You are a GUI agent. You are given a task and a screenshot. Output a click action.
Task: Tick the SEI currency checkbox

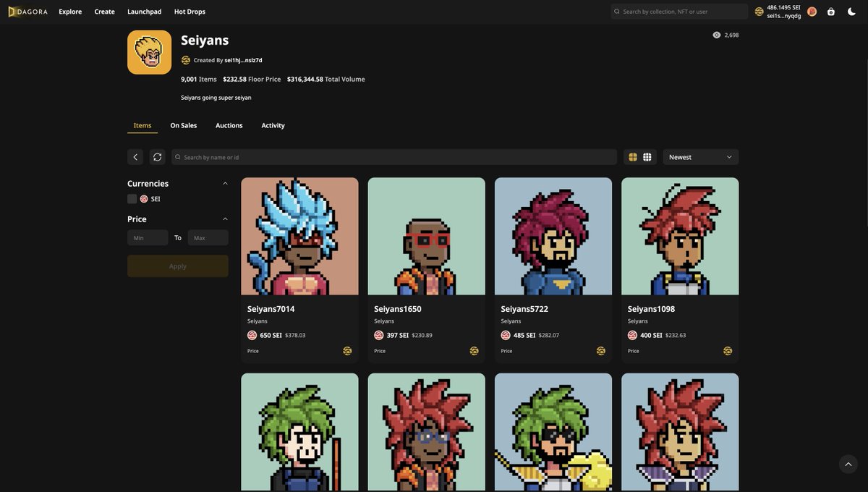pyautogui.click(x=132, y=199)
